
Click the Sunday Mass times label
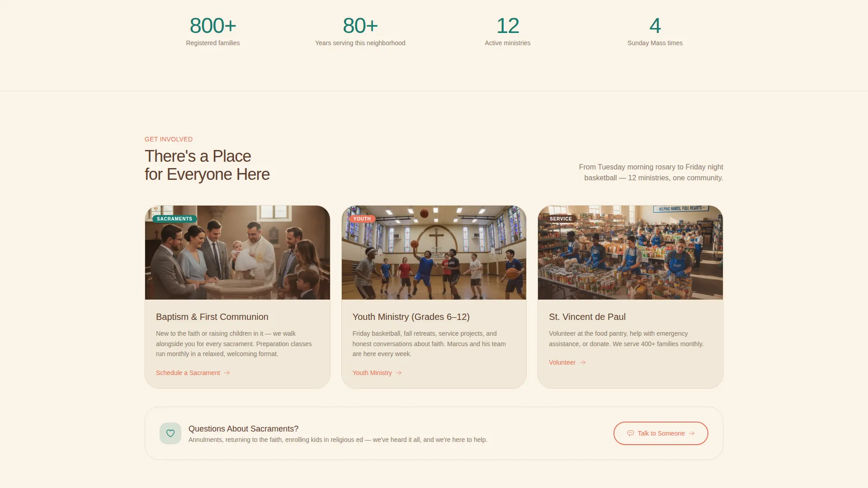tap(655, 43)
